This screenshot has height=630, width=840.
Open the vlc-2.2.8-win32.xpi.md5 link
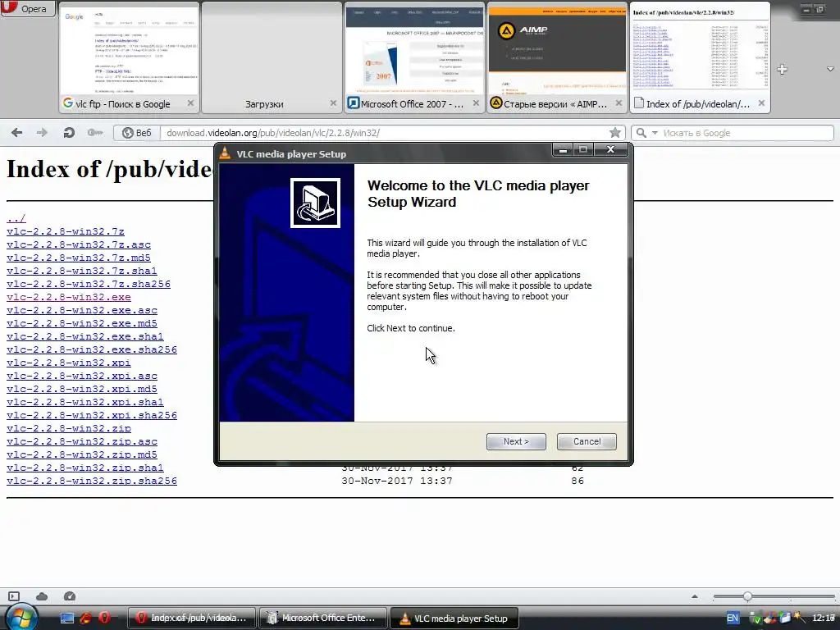pyautogui.click(x=82, y=389)
